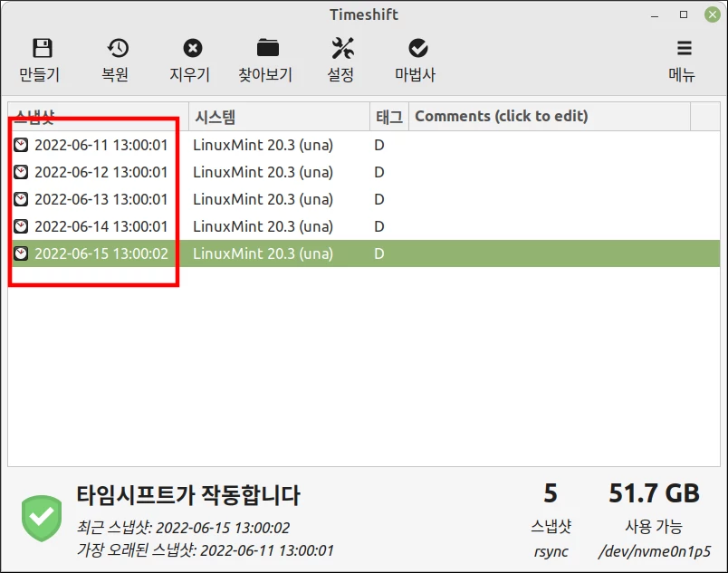Click the 최근 스냅샷 status line
The image size is (728, 573).
pos(183,528)
